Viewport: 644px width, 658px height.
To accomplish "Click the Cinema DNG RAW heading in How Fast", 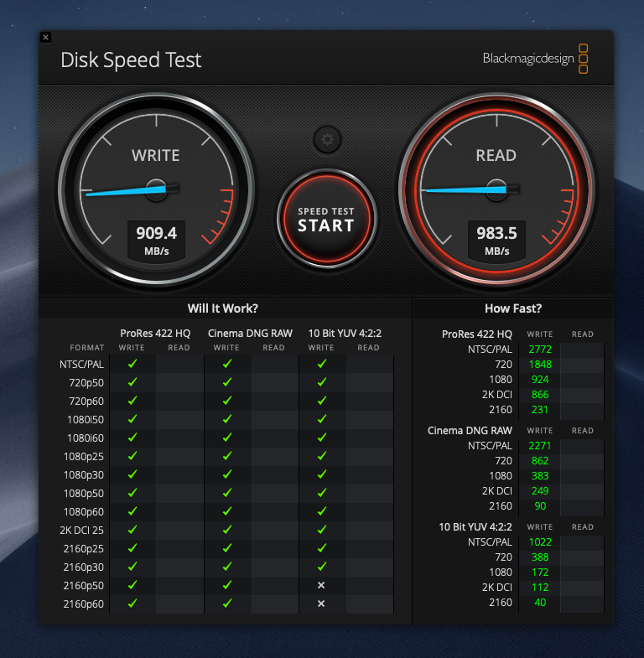I will point(470,431).
